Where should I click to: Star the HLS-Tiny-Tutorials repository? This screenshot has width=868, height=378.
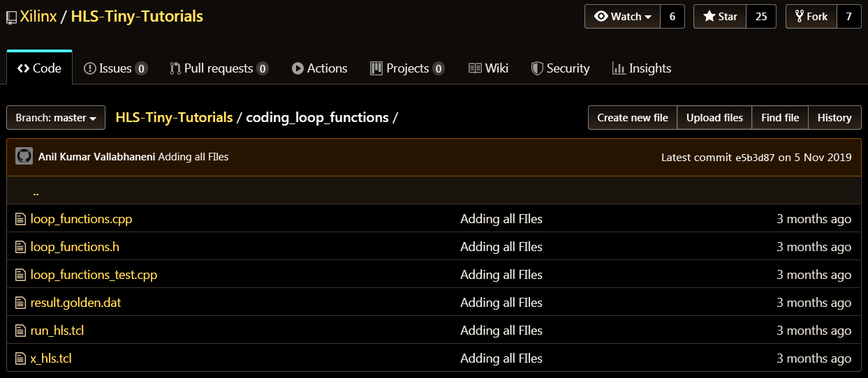[x=720, y=17]
